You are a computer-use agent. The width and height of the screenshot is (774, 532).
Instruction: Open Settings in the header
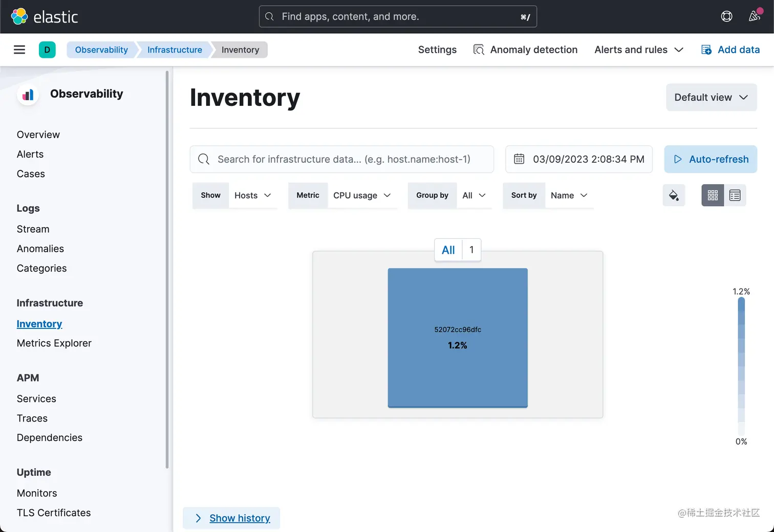pyautogui.click(x=437, y=50)
